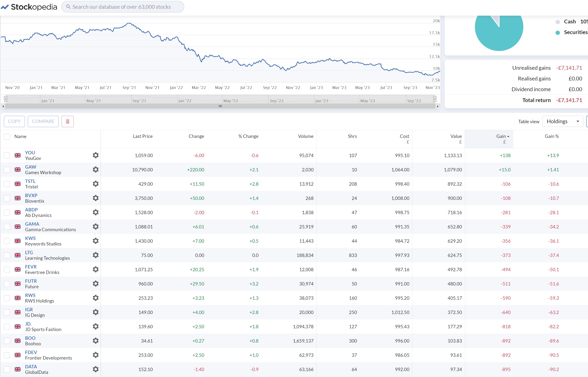Open the Fevertree Drinks row gear menu
This screenshot has width=588, height=377.
pos(96,269)
